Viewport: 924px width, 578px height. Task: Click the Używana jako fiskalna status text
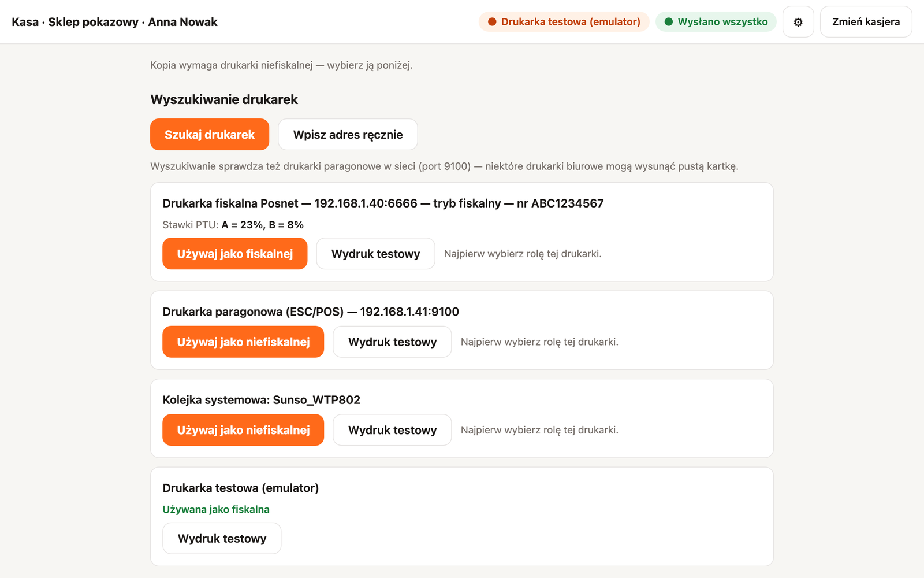click(216, 509)
